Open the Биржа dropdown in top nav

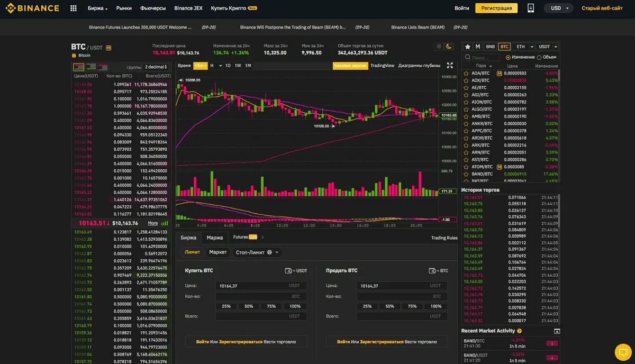click(98, 8)
